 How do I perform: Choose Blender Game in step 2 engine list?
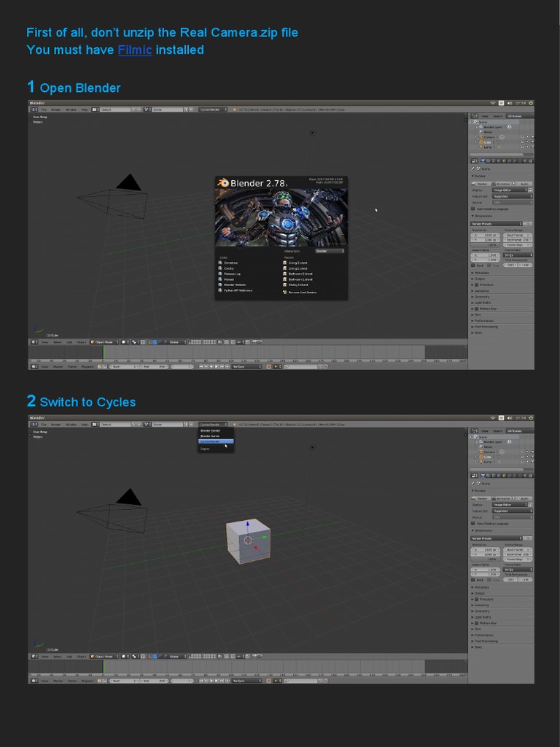coord(209,436)
